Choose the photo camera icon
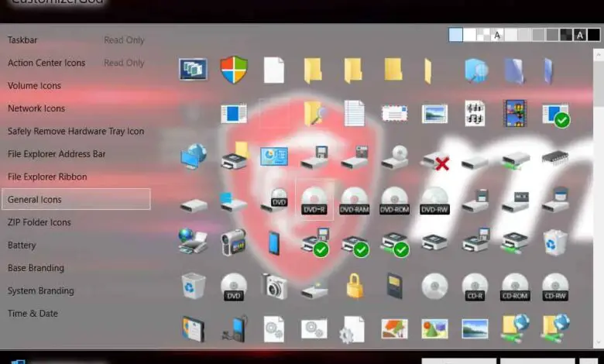 point(274,287)
